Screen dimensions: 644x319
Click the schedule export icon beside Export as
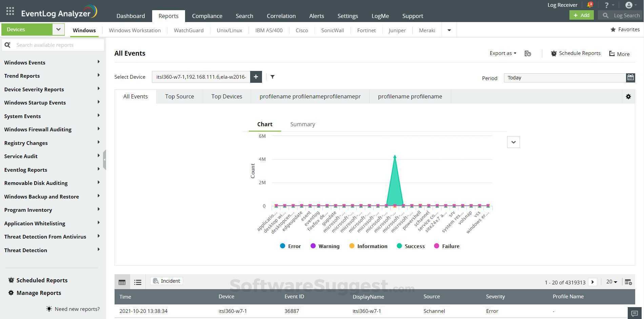coord(527,53)
